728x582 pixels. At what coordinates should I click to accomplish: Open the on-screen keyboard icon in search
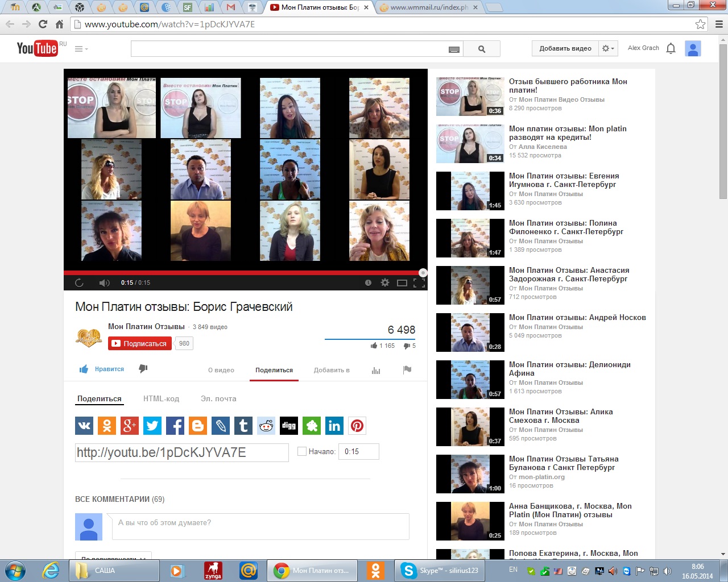click(454, 49)
